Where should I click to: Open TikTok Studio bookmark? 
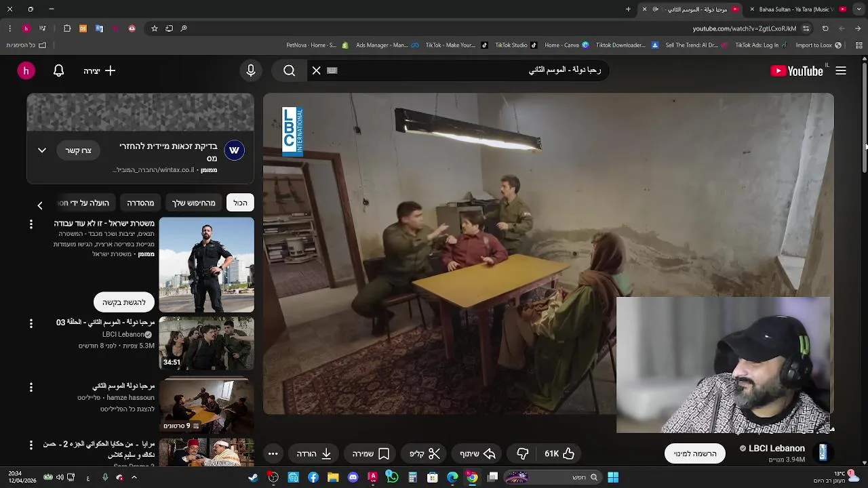click(515, 45)
